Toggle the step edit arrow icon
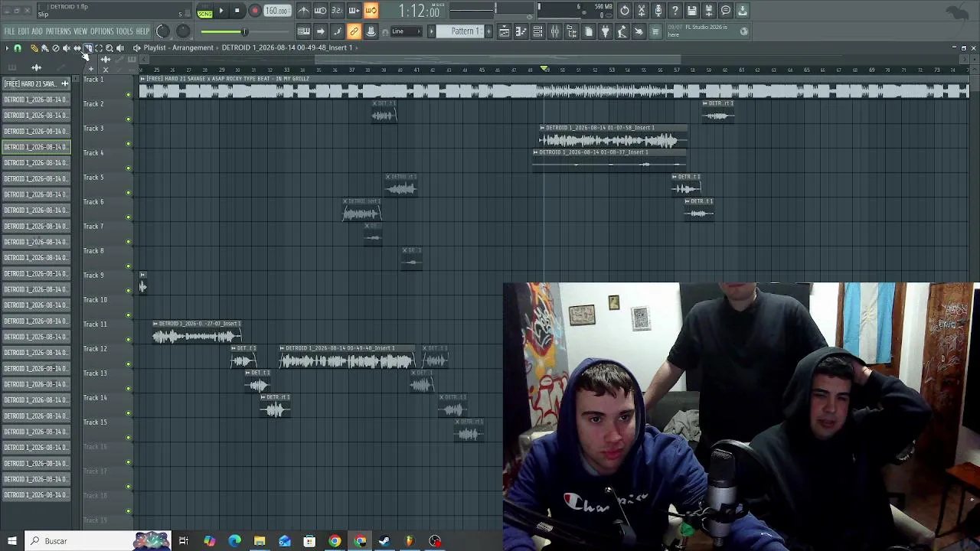The height and width of the screenshot is (551, 980). [321, 31]
